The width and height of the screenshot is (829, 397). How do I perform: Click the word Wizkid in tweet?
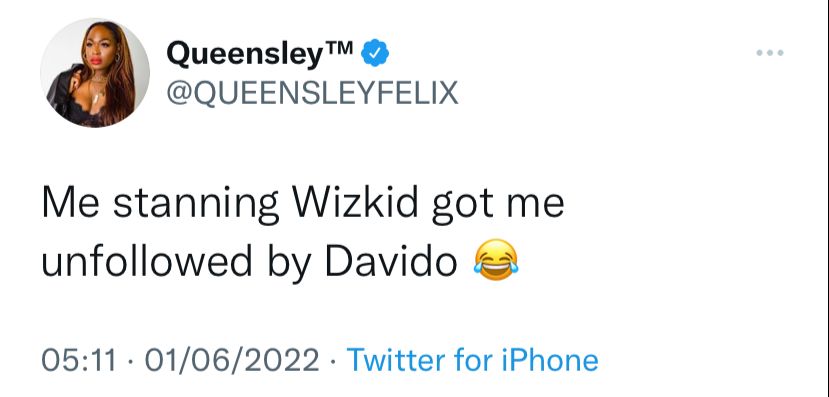[x=355, y=203]
